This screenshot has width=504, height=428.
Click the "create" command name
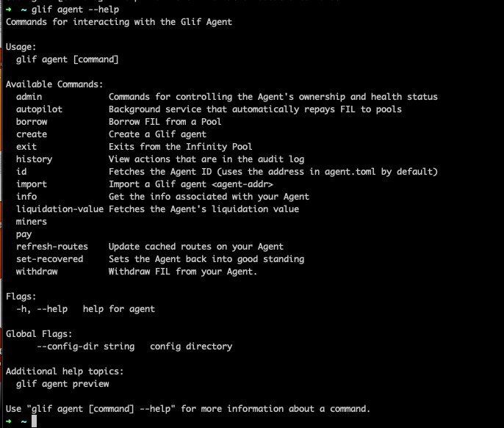pos(32,134)
